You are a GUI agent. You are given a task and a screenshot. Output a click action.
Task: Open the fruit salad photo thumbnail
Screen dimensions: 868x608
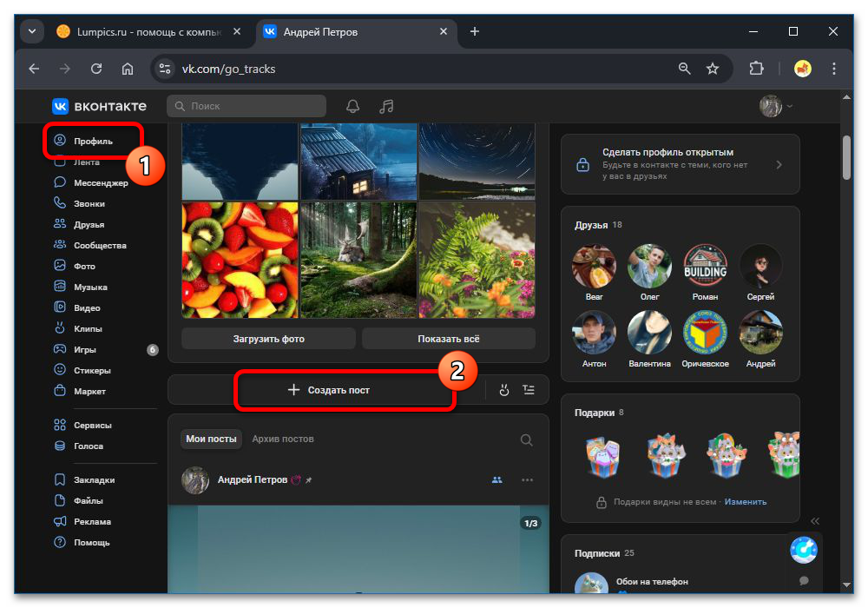click(x=240, y=260)
